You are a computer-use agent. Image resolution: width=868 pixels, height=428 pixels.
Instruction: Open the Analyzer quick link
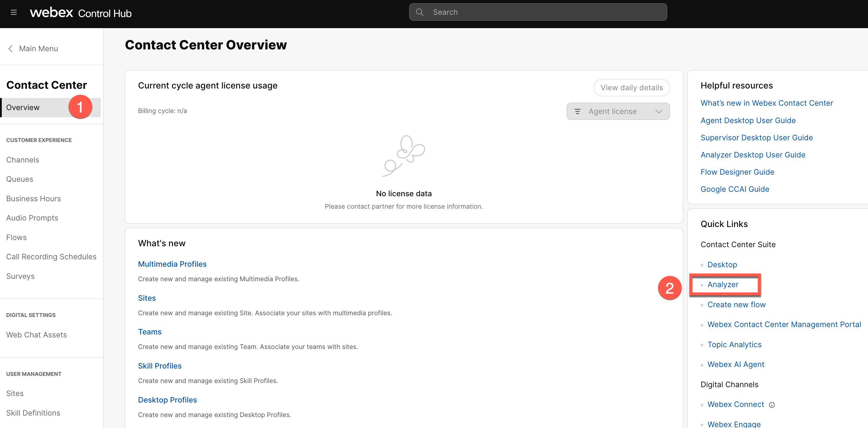tap(723, 284)
